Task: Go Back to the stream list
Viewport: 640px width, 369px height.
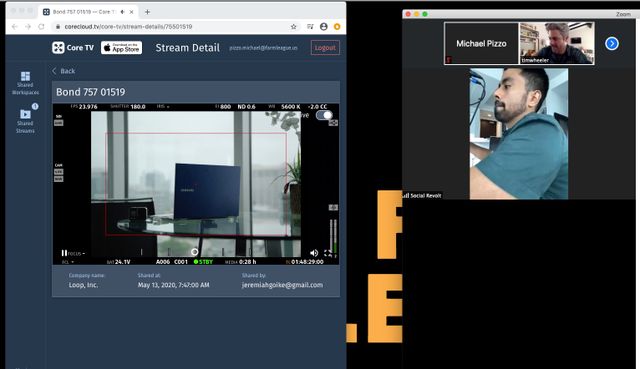Action: pyautogui.click(x=63, y=71)
